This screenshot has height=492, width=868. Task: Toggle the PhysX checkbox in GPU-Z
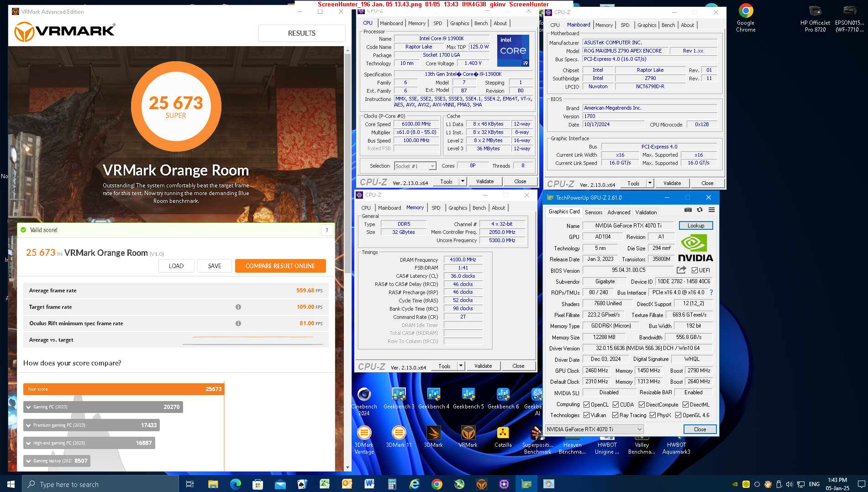coord(652,415)
